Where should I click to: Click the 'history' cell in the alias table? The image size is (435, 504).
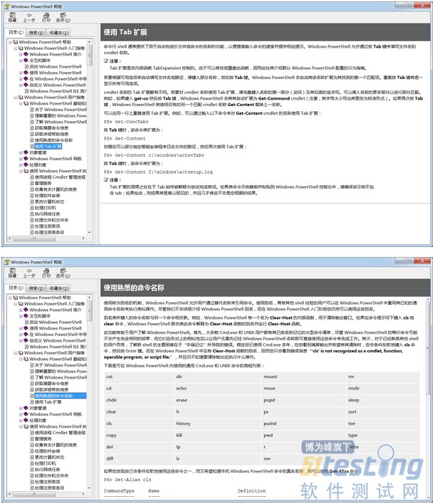[x=217, y=424]
